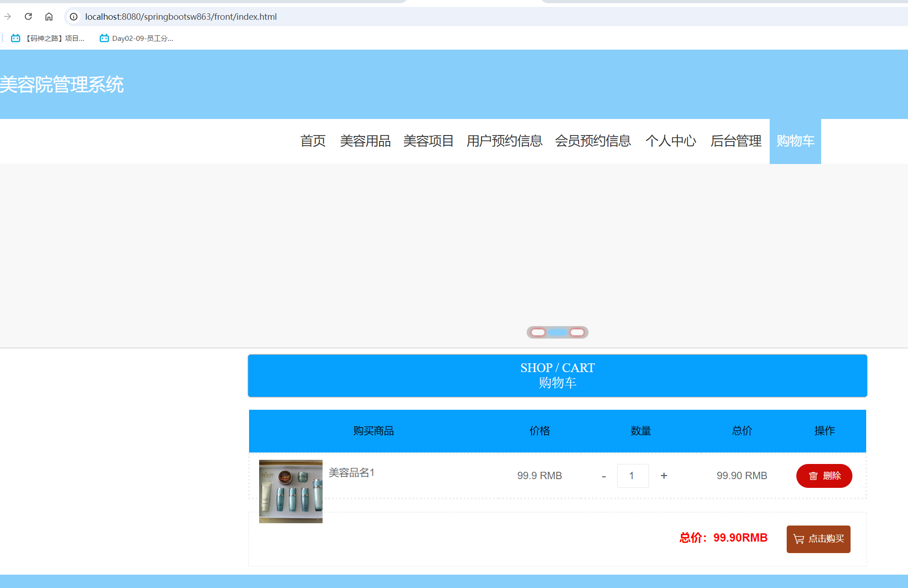
Task: Click the browser forward arrow
Action: coord(7,17)
